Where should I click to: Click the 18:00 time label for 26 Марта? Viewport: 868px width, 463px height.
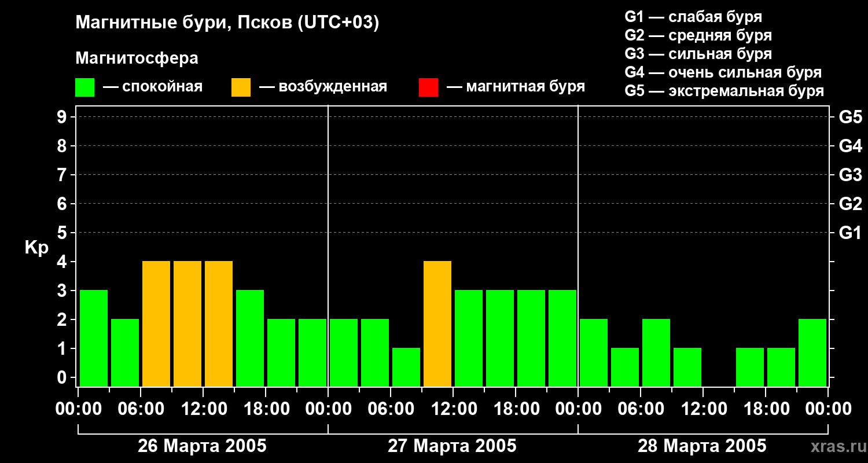click(266, 409)
